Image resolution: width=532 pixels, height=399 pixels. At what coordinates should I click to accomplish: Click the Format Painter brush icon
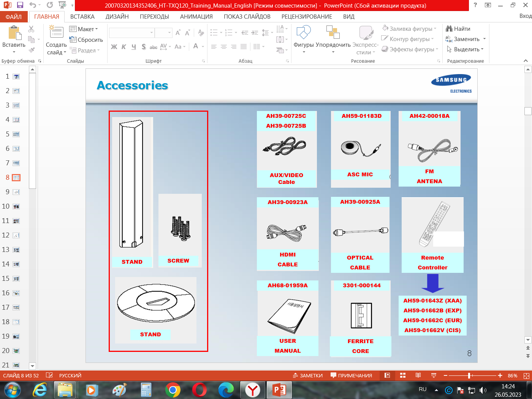pyautogui.click(x=32, y=49)
